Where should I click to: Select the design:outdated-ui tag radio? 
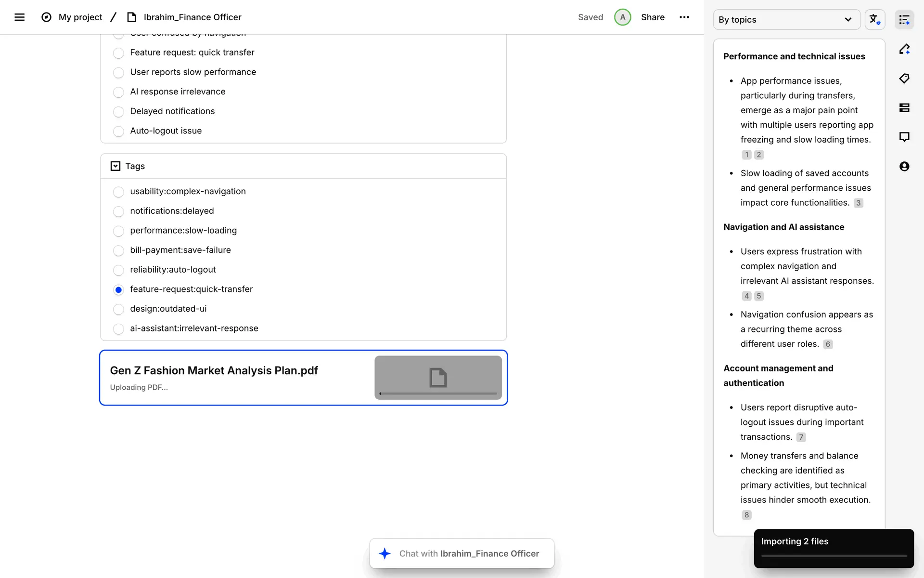click(118, 309)
